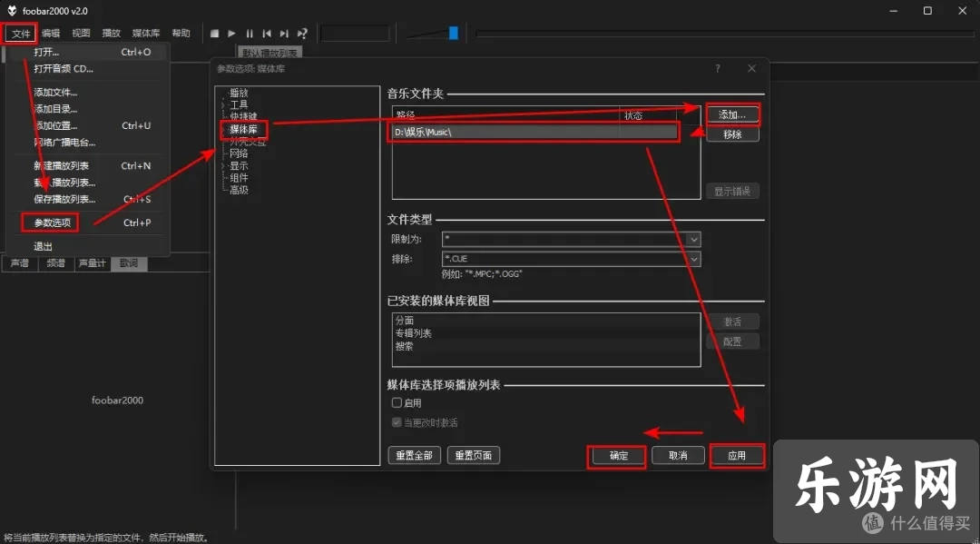Open the 媒体库 menu in menu bar
Viewport: 980px width, 544px height.
point(145,33)
